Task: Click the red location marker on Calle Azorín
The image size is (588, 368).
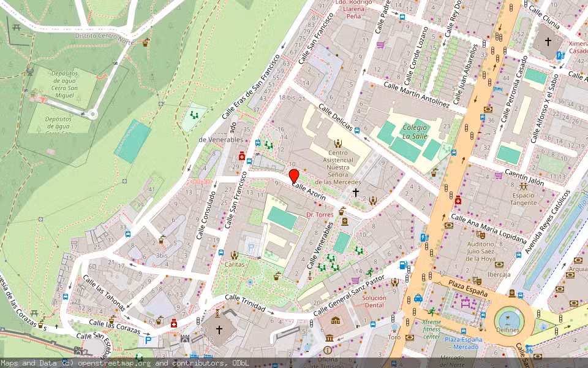Action: (x=294, y=176)
